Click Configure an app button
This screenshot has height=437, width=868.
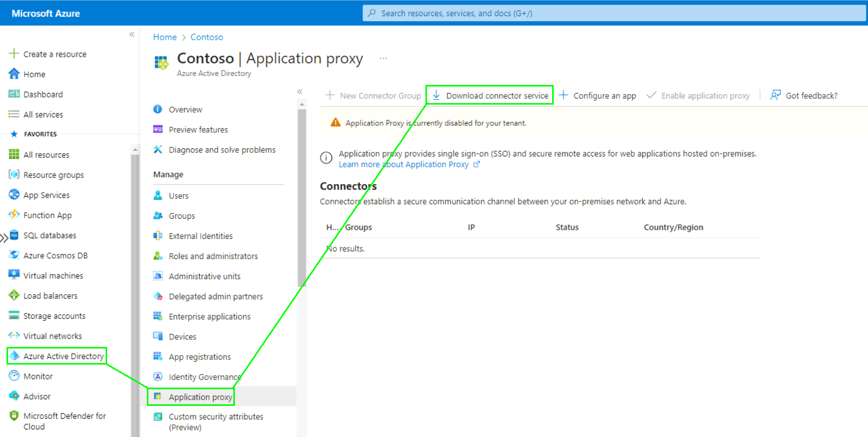coord(598,96)
